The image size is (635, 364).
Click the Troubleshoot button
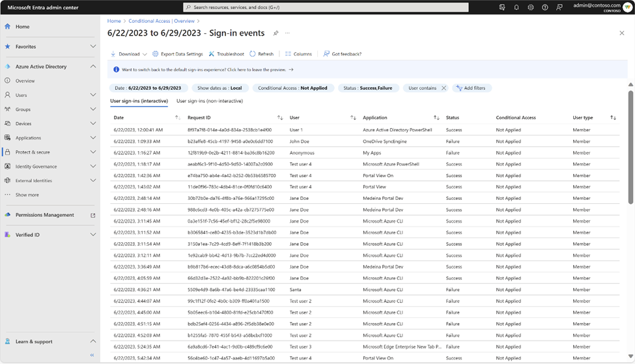tap(227, 54)
